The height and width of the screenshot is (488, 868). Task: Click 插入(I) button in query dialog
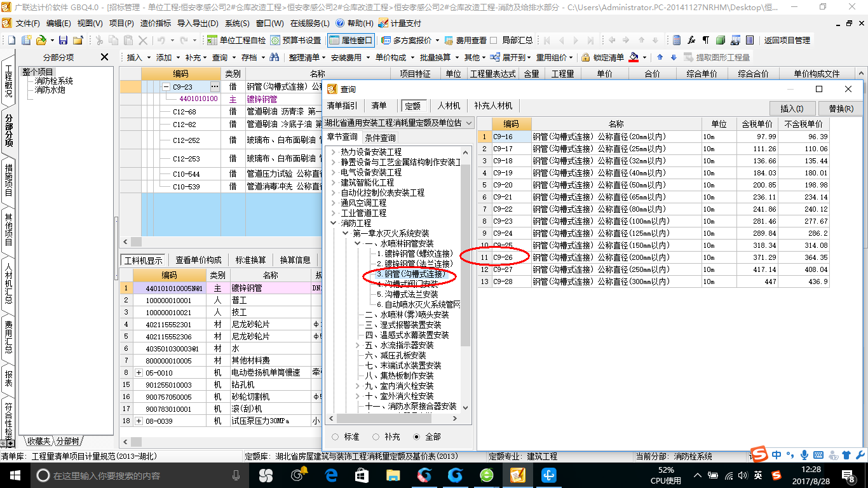click(791, 108)
